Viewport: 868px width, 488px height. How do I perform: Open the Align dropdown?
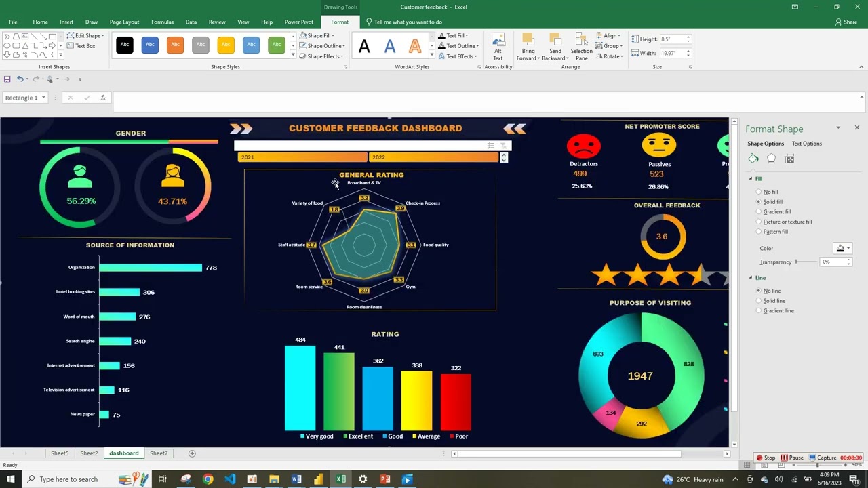(608, 35)
